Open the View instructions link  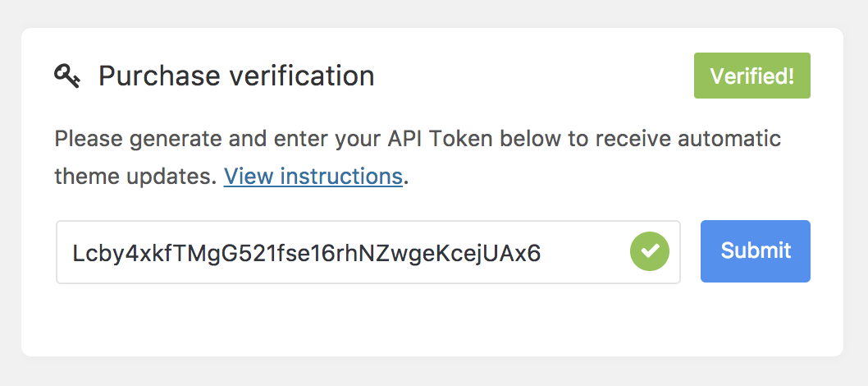pyautogui.click(x=313, y=177)
